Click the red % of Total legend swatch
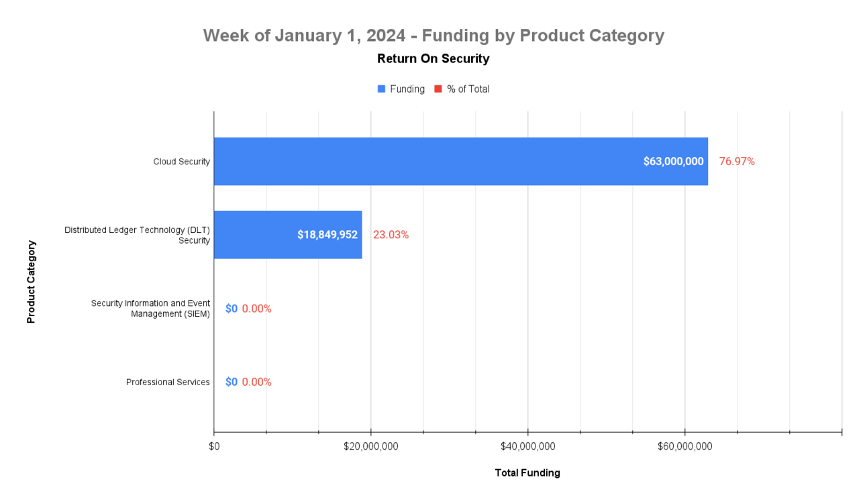The height and width of the screenshot is (504, 867). pyautogui.click(x=438, y=89)
